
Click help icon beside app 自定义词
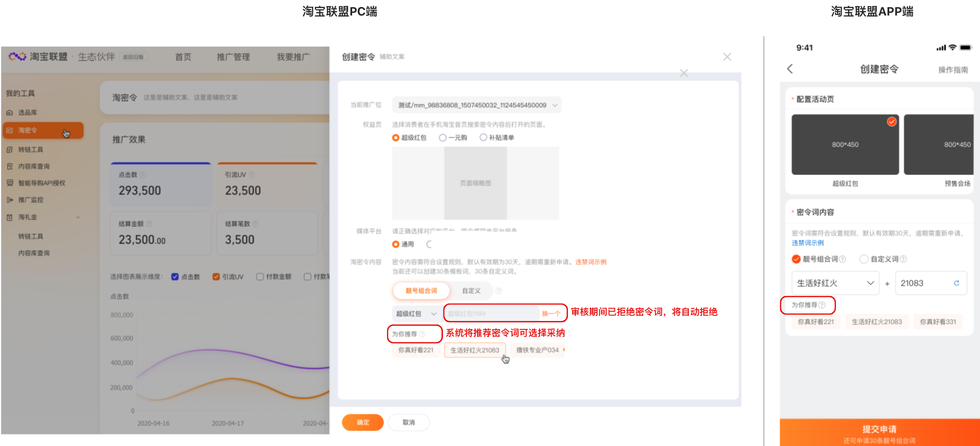click(903, 259)
